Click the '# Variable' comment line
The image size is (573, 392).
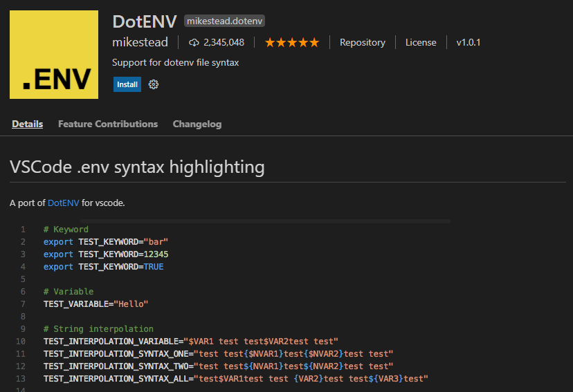click(69, 292)
